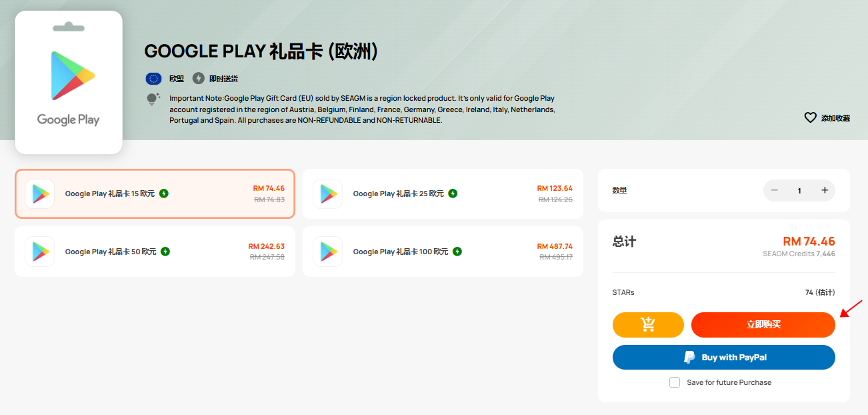Click the 立即购买 buy now button
Image resolution: width=868 pixels, height=415 pixels.
[x=763, y=325]
